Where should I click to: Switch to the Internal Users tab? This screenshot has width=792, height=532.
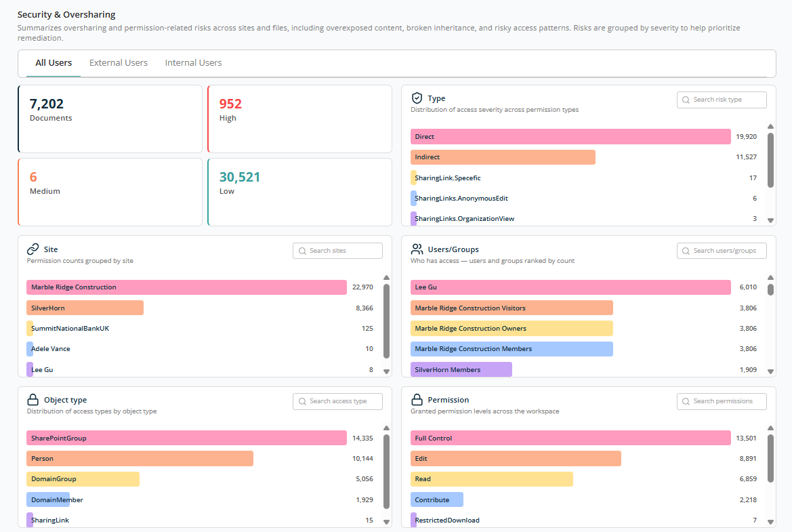pos(194,62)
